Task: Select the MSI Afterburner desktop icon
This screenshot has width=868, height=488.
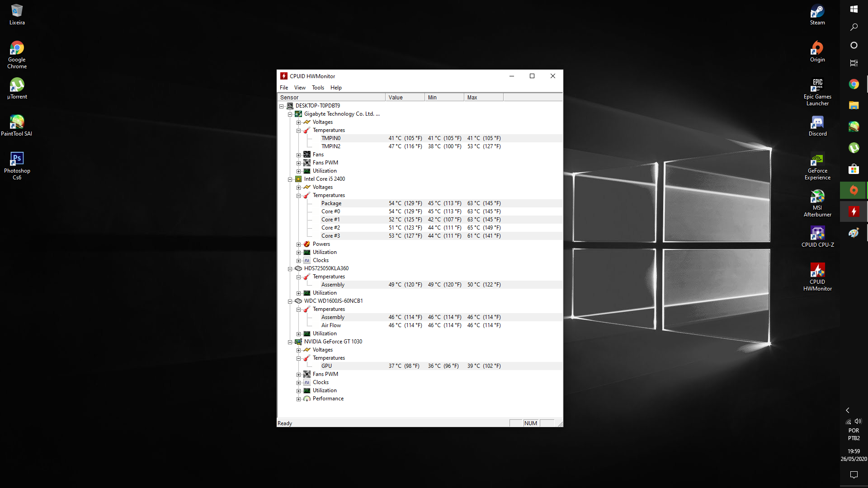Action: [817, 203]
